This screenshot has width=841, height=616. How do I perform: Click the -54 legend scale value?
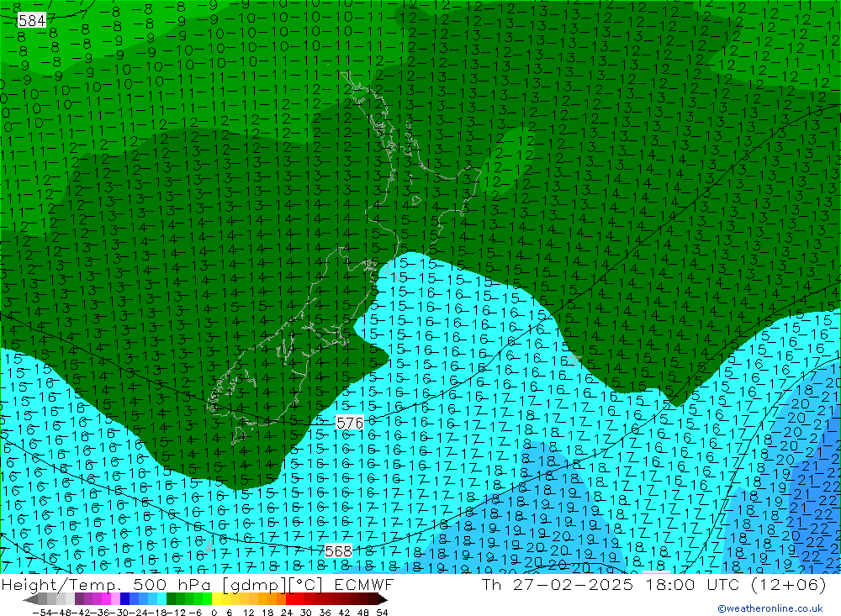pos(42,612)
